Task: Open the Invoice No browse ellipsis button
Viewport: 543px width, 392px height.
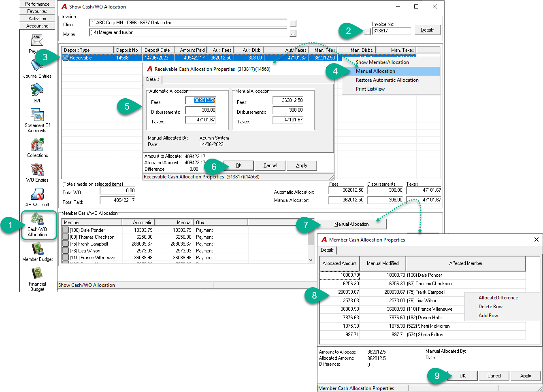Action: click(367, 31)
